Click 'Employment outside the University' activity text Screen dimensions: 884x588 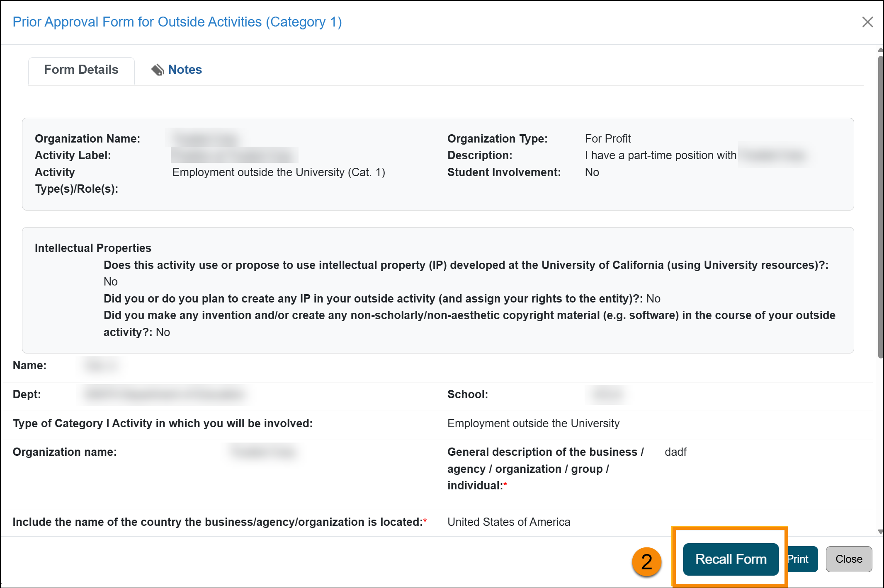click(534, 423)
